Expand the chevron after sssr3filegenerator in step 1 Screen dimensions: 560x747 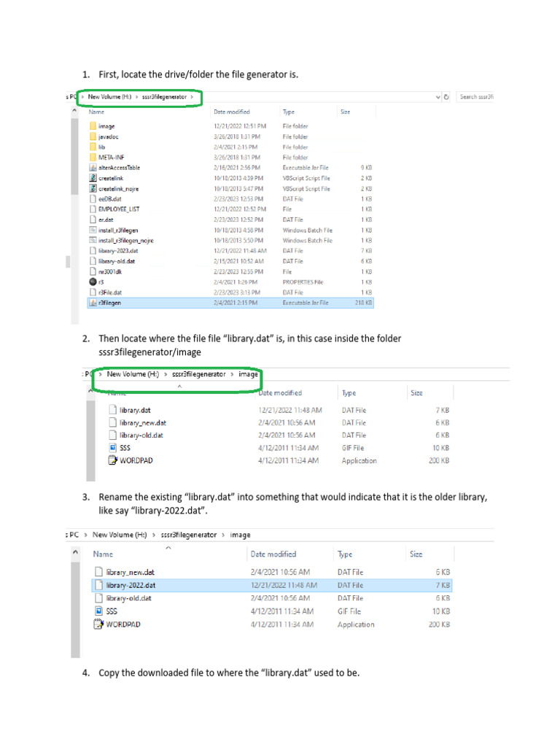click(x=192, y=97)
